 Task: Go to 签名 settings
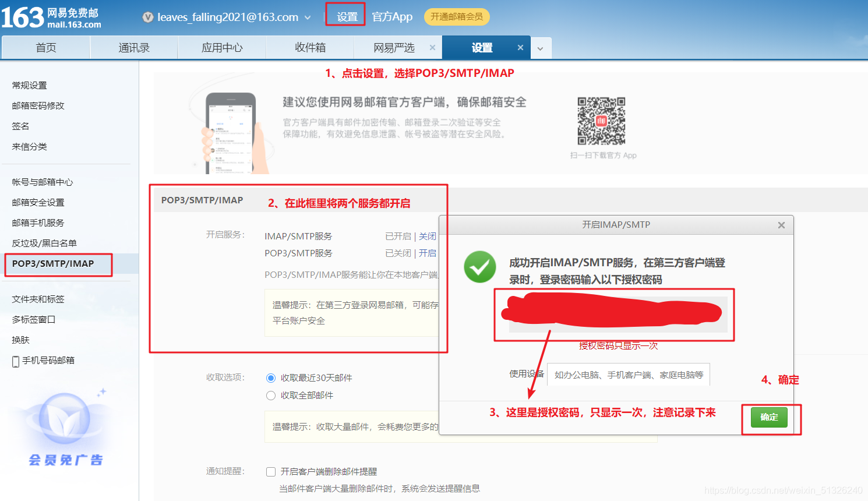click(x=20, y=126)
